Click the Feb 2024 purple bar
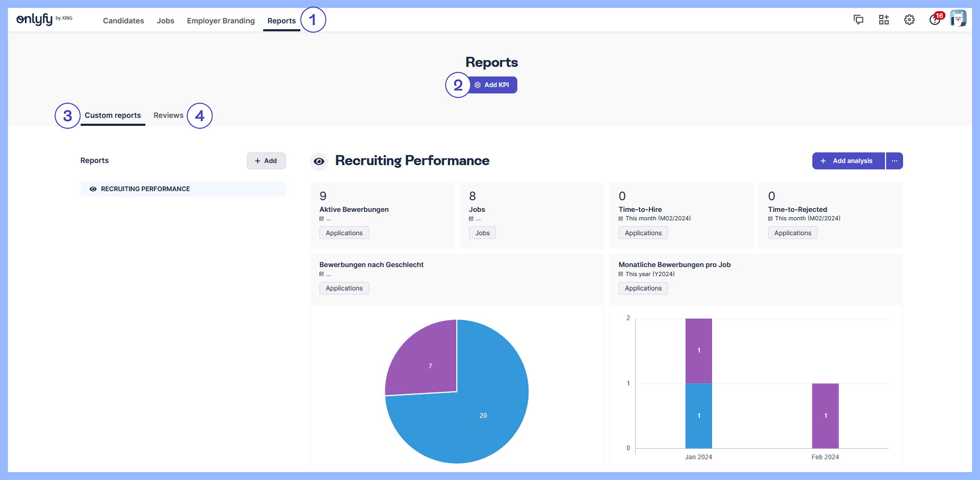 pos(825,416)
